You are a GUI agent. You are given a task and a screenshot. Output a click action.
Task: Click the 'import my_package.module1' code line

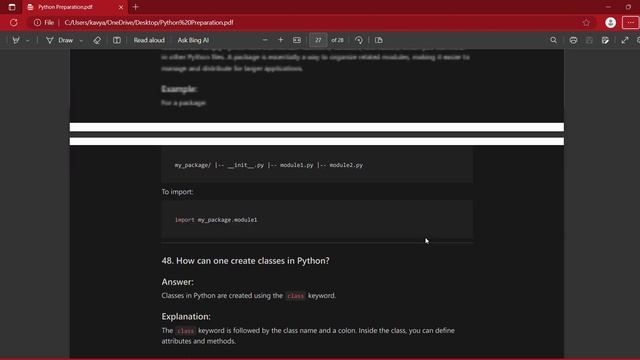click(216, 220)
